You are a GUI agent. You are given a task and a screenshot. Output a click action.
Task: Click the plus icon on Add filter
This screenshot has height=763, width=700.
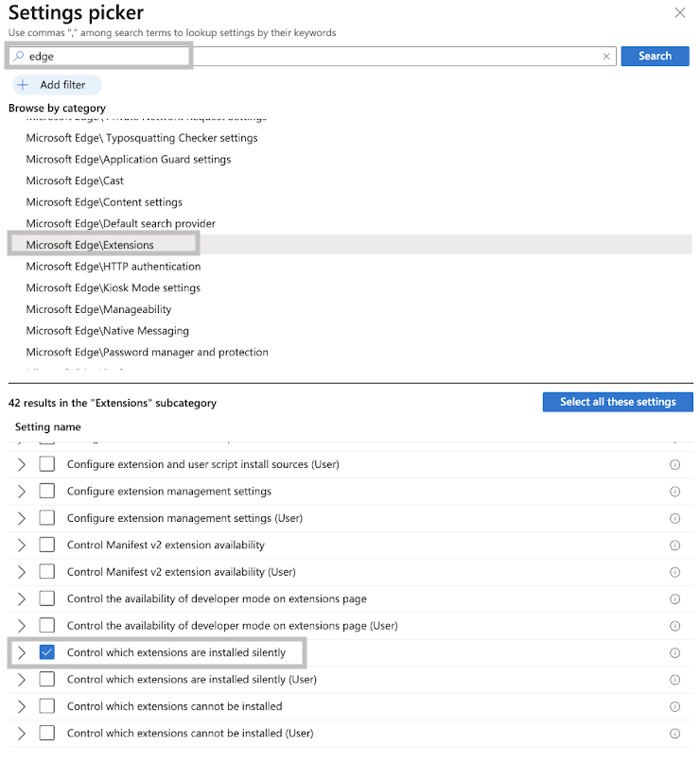[23, 84]
